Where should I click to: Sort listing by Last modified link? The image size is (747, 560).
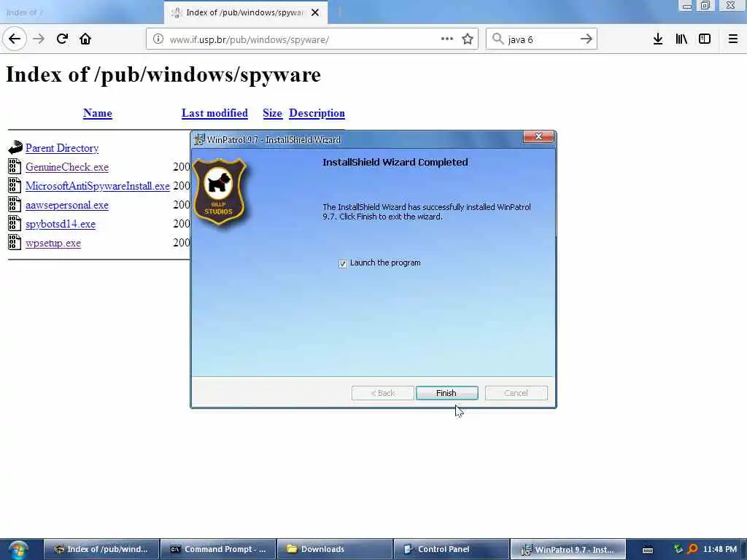(215, 113)
